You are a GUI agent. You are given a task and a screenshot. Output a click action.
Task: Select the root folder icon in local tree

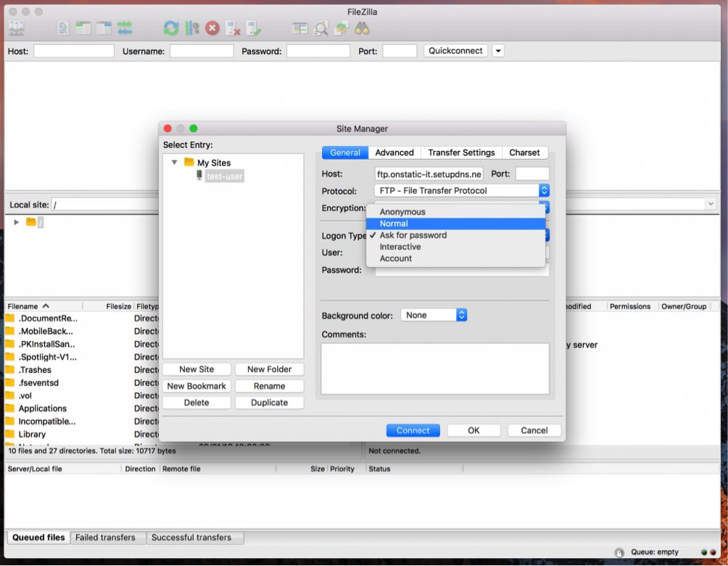(x=31, y=221)
